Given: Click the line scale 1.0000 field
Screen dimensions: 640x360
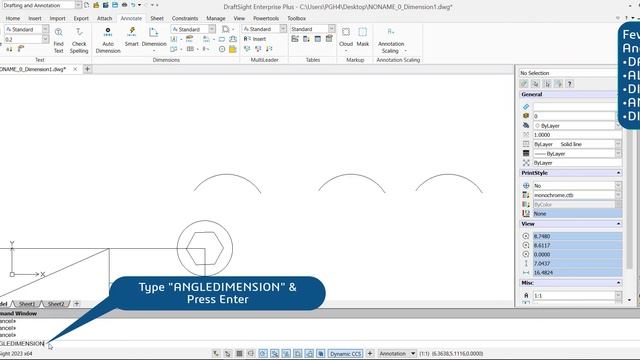Looking at the screenshot, I should coord(577,135).
